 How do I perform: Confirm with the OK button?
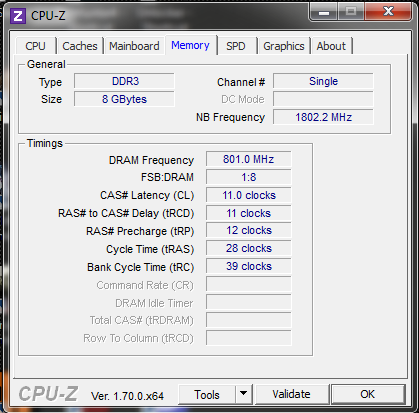pyautogui.click(x=368, y=394)
